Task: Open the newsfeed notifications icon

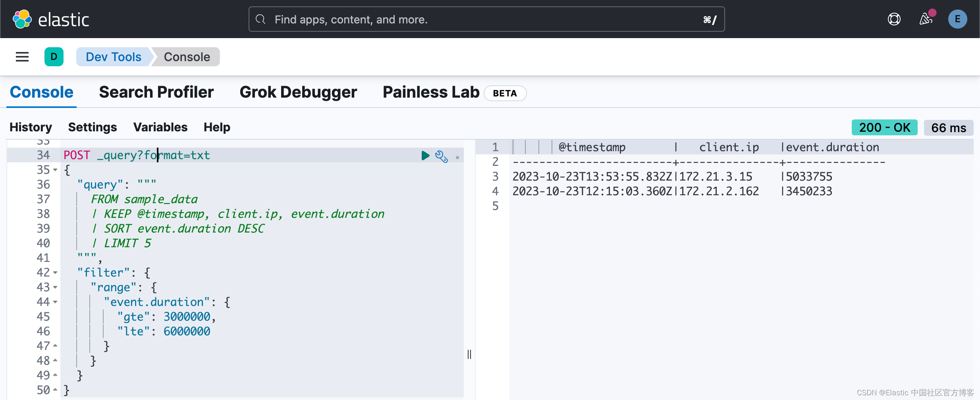Action: point(926,19)
